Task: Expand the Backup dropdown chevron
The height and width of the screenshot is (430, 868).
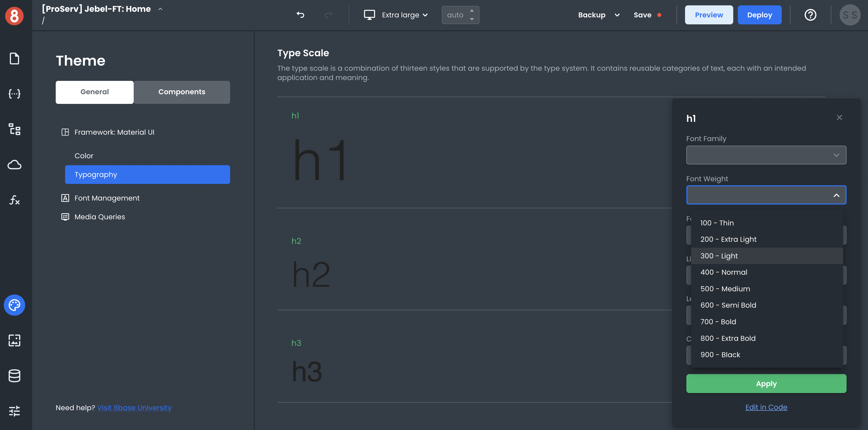Action: (x=617, y=15)
